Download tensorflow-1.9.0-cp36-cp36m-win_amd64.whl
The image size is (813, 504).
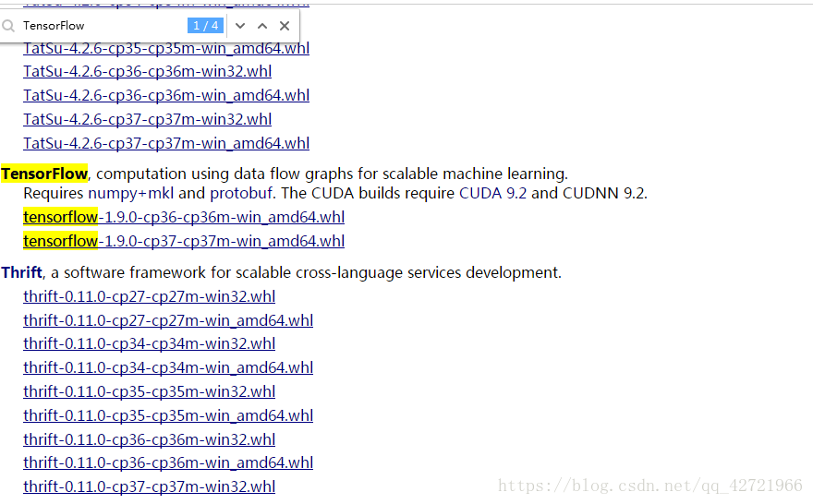pyautogui.click(x=184, y=217)
